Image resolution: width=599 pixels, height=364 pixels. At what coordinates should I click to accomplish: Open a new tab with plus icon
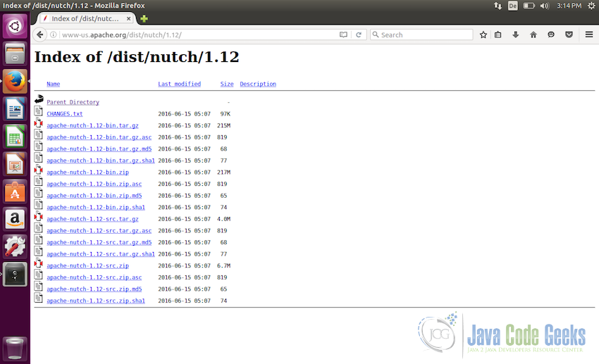click(x=144, y=18)
